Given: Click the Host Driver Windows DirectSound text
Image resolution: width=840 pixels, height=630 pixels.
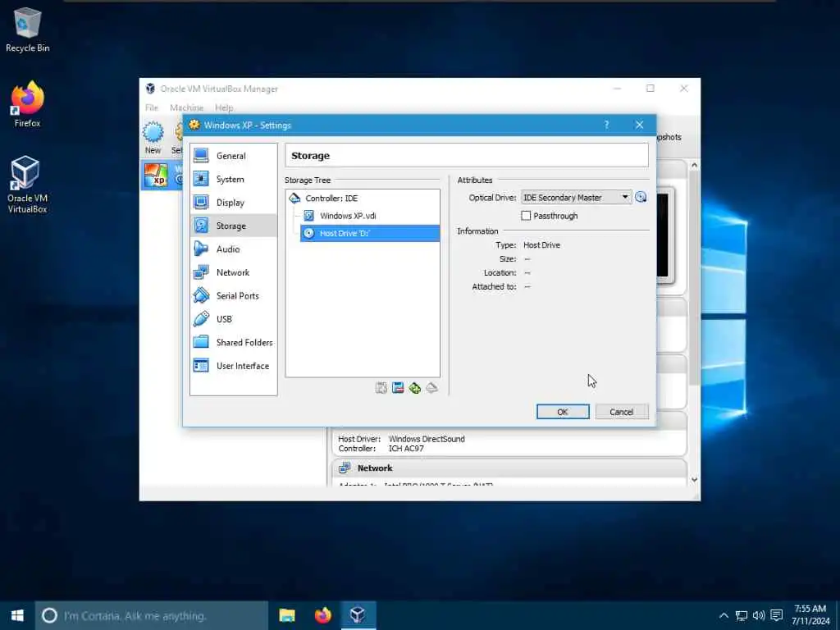Looking at the screenshot, I should 401,440.
